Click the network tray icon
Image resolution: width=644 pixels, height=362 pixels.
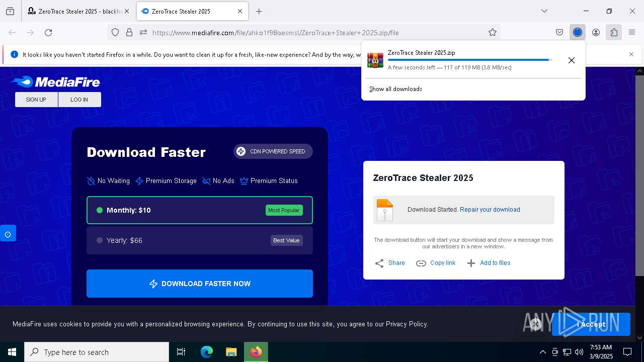[x=567, y=352]
